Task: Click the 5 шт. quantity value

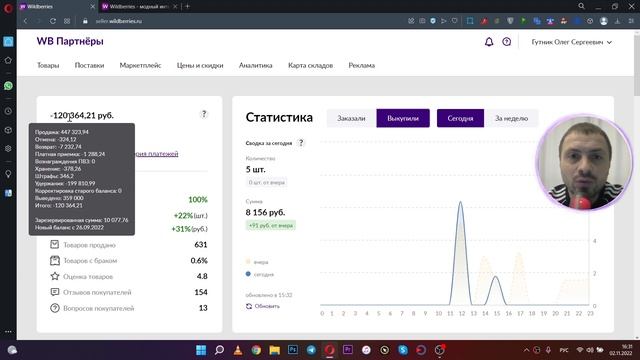Action: click(256, 169)
